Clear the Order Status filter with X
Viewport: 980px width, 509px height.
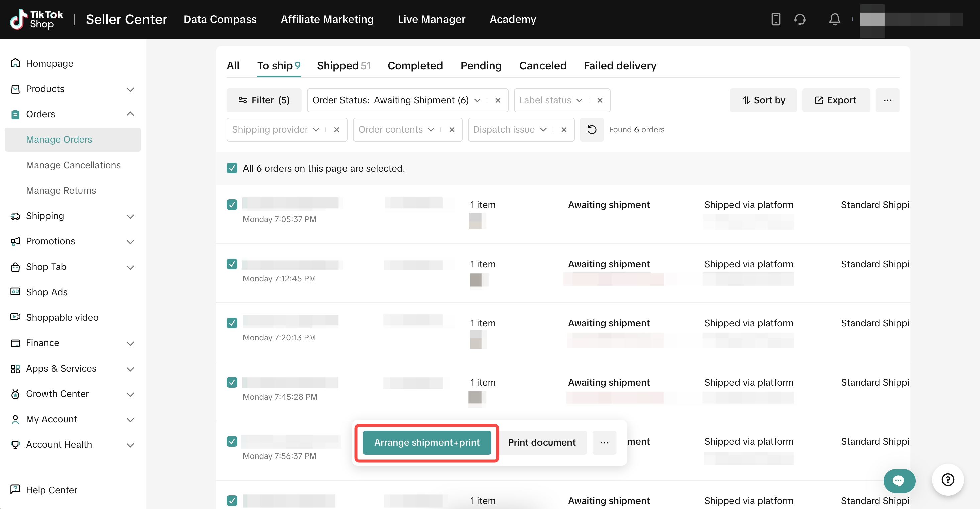(x=498, y=100)
